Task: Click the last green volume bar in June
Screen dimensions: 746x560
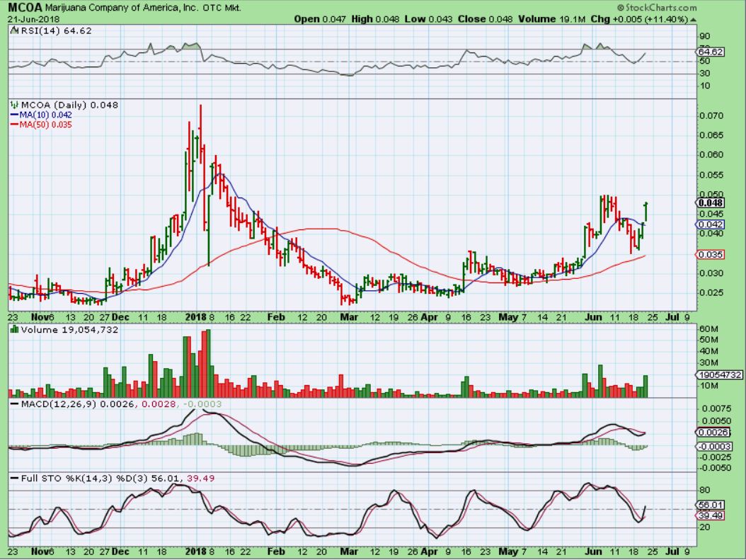Action: [x=645, y=387]
